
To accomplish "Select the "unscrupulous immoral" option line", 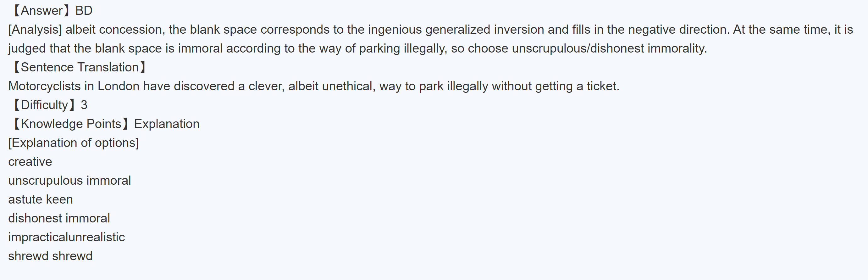I will click(69, 181).
